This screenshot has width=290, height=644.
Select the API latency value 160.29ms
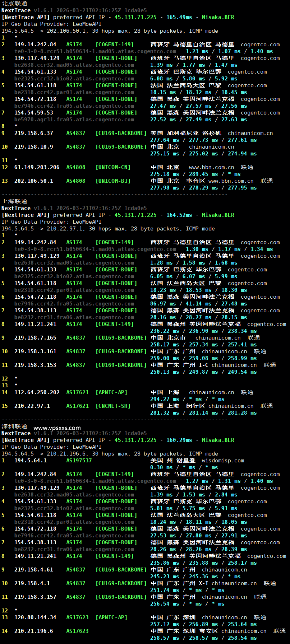coord(179,440)
